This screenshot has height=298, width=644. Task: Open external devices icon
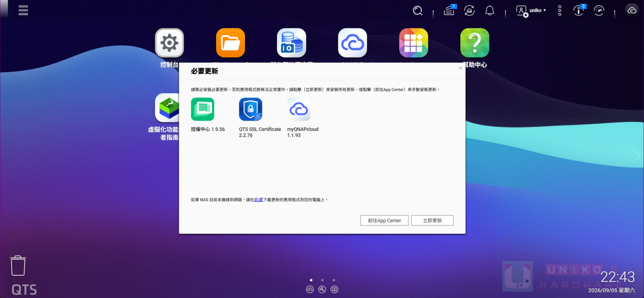coord(469,11)
